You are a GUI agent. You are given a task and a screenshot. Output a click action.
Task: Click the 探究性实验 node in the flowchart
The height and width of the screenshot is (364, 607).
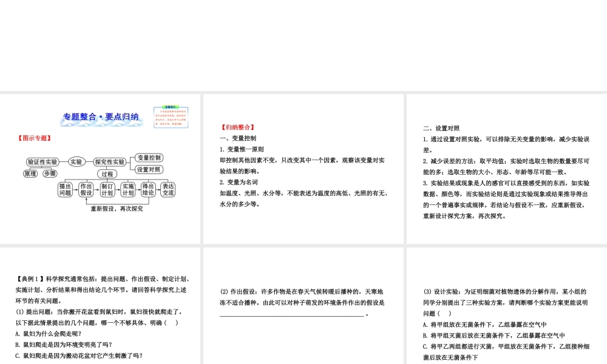tap(109, 162)
